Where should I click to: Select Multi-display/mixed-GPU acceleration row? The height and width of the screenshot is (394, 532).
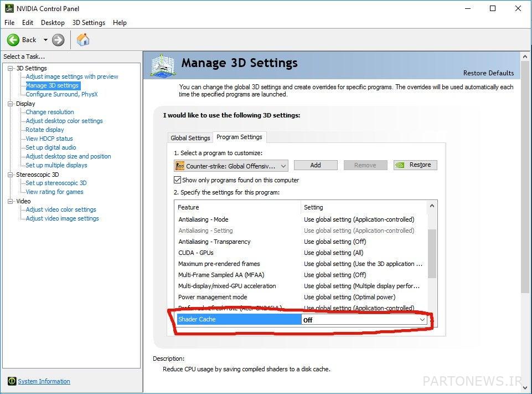301,286
